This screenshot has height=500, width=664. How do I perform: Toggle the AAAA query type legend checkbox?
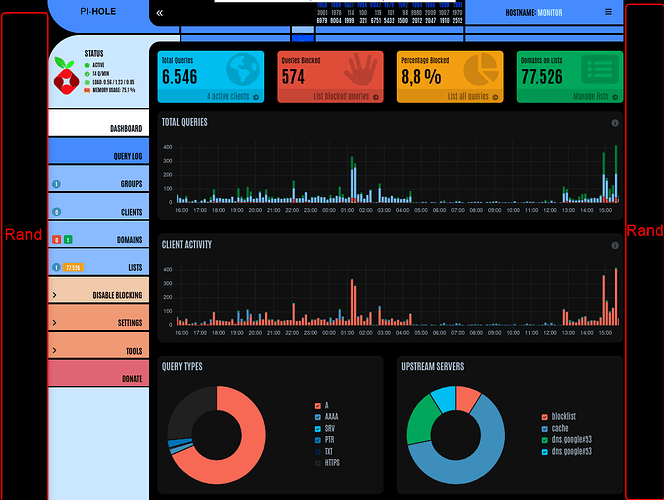pos(319,416)
